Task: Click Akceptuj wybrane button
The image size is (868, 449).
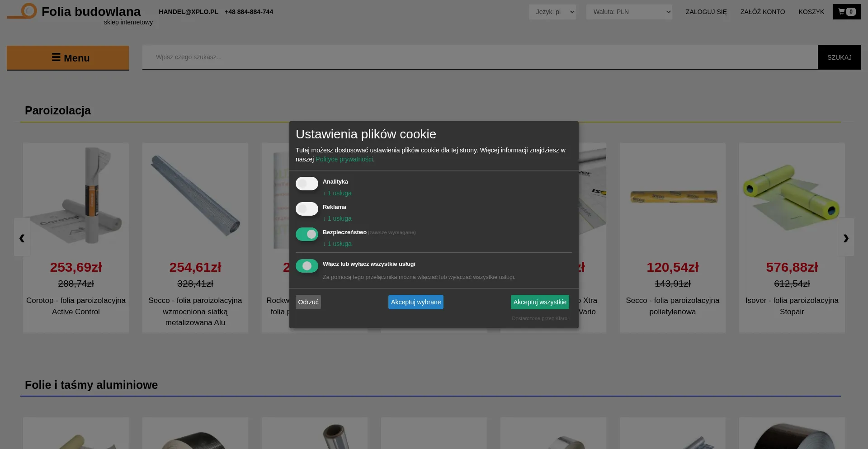Action: click(x=416, y=302)
